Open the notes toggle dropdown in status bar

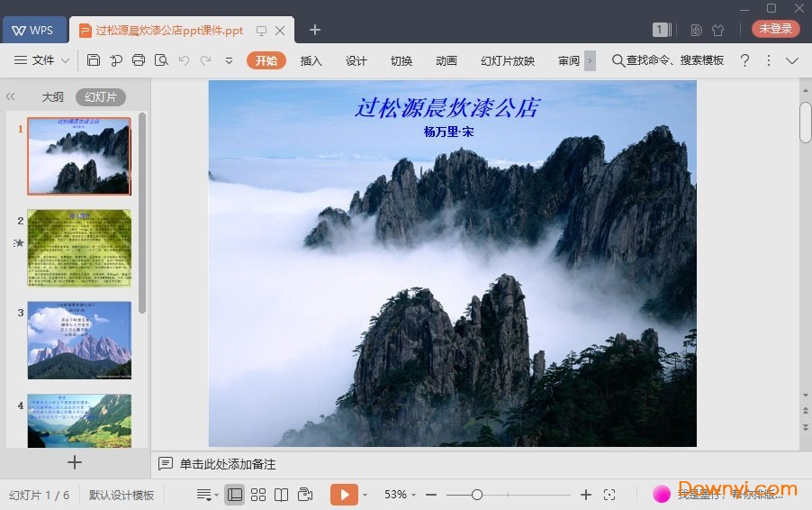click(x=207, y=495)
